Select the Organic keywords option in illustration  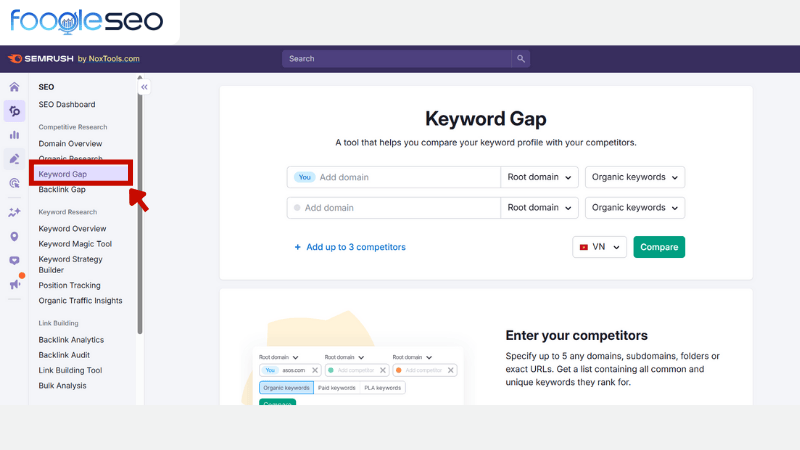click(286, 387)
